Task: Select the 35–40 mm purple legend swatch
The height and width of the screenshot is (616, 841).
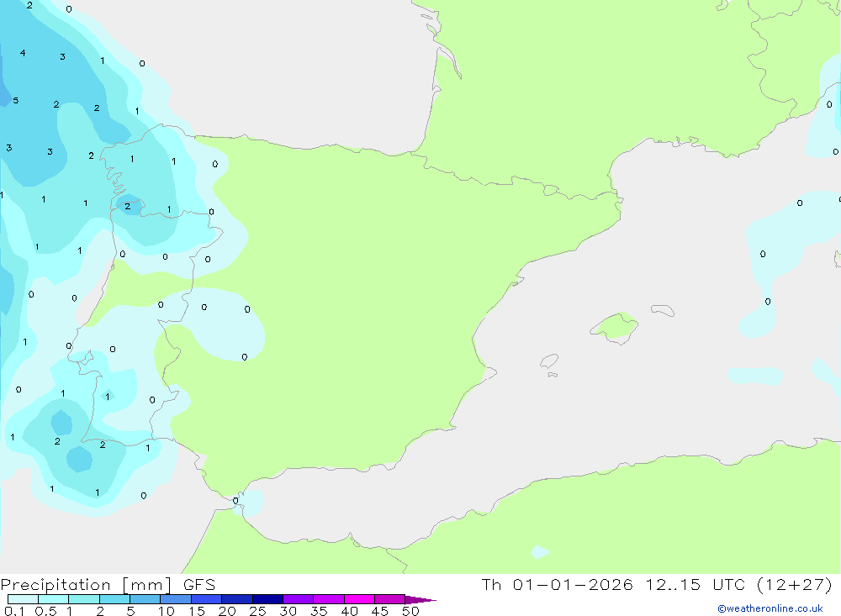Action: pos(328,599)
